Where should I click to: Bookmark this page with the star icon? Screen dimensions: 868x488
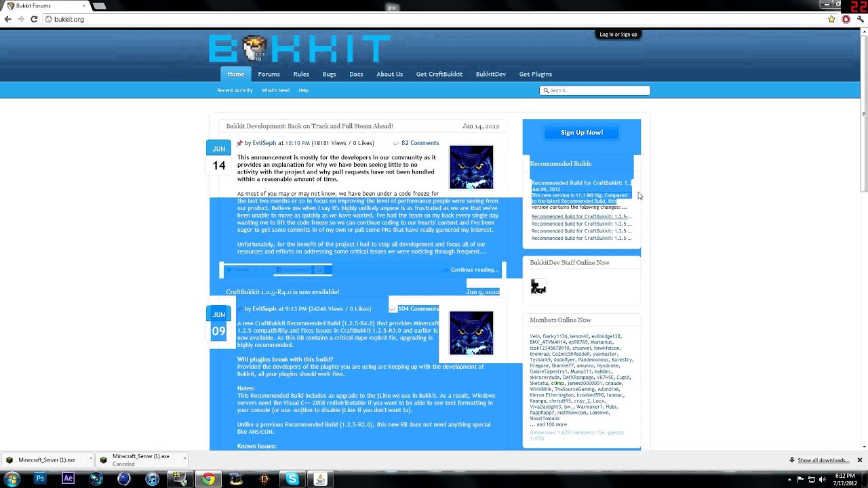(x=831, y=19)
